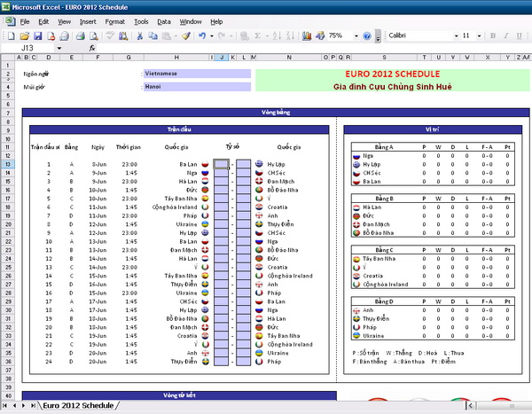Click the AutoSum sigma icon
The height and width of the screenshot is (414, 532).
pos(257,35)
